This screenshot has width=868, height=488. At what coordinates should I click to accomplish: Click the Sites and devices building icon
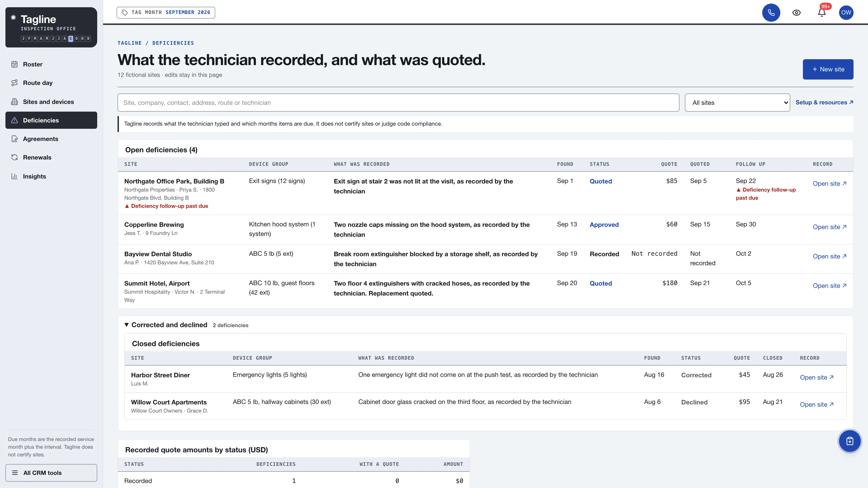[x=14, y=102]
